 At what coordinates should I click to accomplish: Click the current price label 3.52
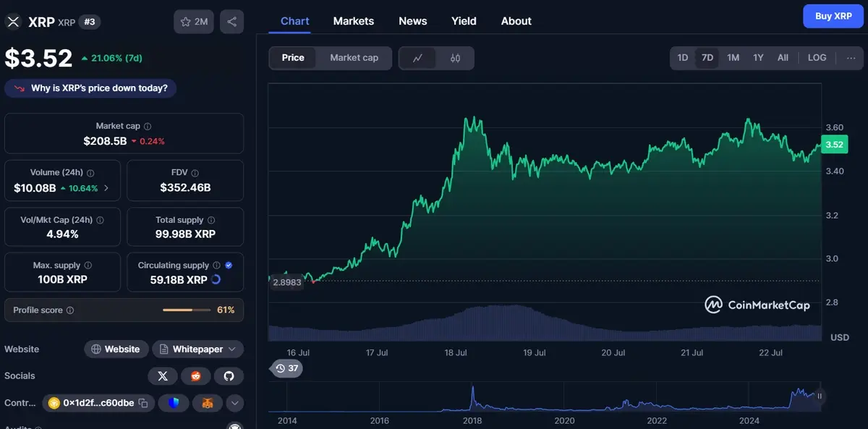pyautogui.click(x=834, y=145)
